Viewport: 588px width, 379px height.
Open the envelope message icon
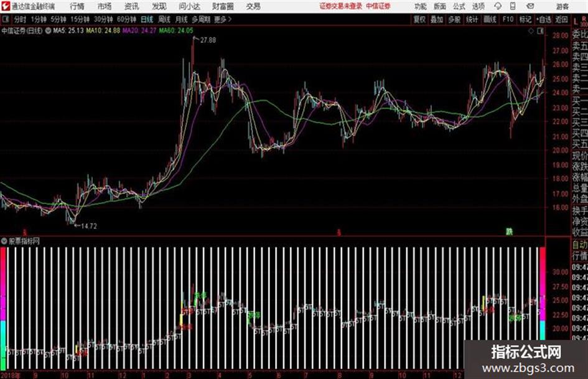(x=530, y=6)
